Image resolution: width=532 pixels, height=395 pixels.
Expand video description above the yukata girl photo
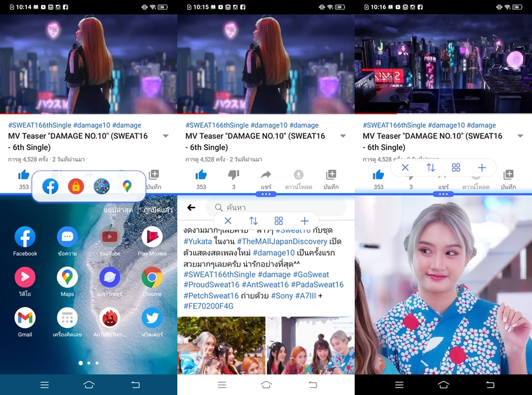520,136
